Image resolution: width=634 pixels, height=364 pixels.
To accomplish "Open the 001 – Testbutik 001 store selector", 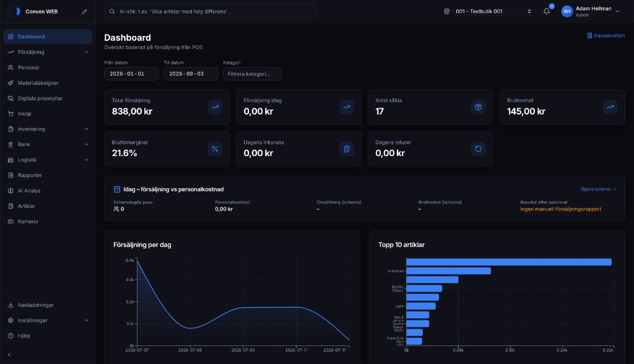I will point(493,11).
